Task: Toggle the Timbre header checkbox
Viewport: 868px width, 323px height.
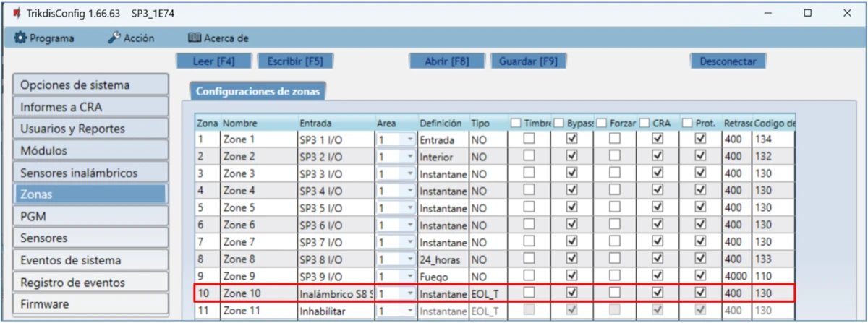Action: tap(516, 124)
